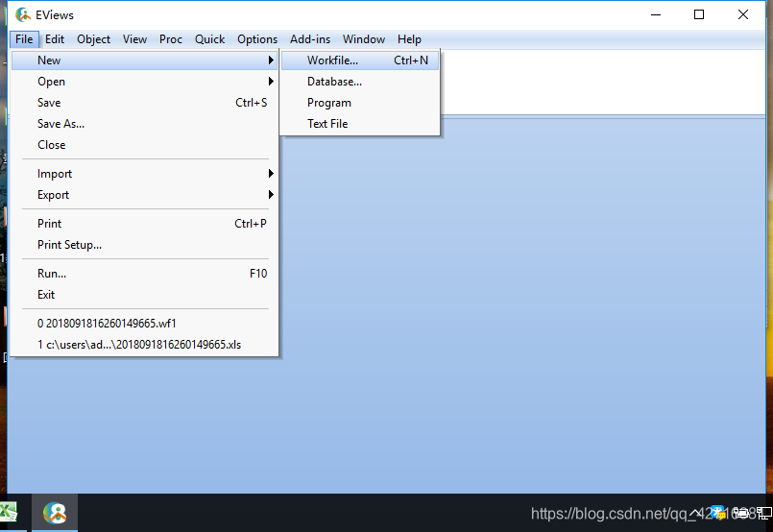773x532 pixels.
Task: Create new Text File
Action: click(360, 124)
